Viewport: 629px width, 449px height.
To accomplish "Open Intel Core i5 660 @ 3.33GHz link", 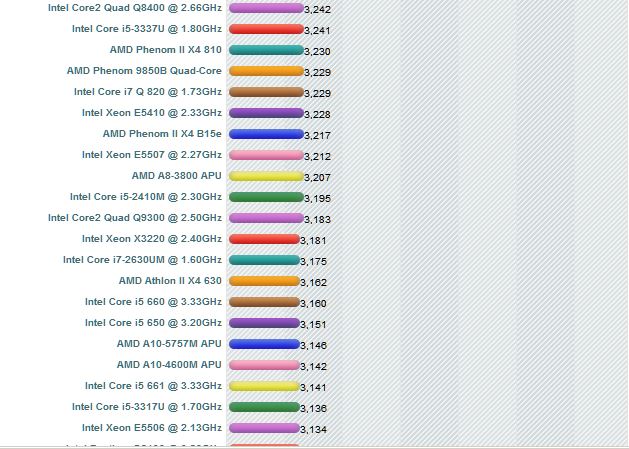I will click(x=153, y=302).
